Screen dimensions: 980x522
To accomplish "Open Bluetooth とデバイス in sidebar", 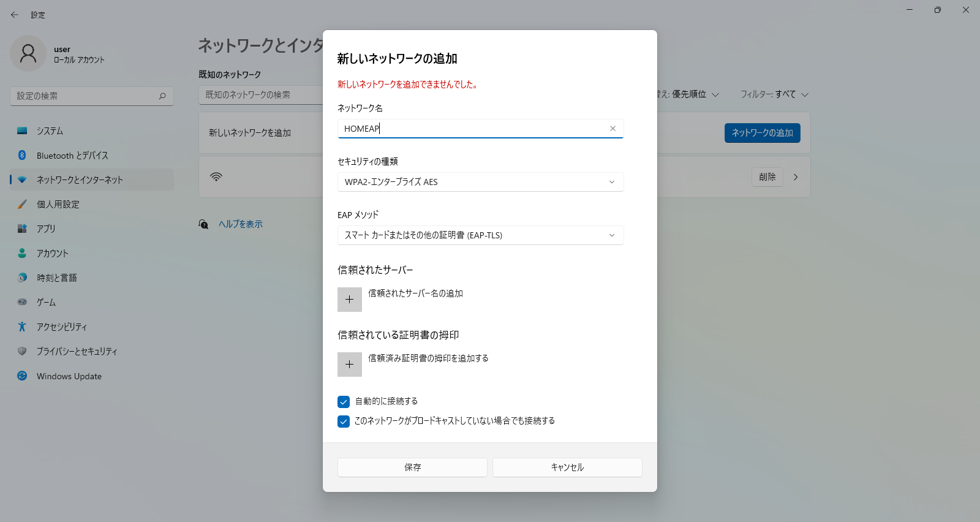I will point(92,156).
